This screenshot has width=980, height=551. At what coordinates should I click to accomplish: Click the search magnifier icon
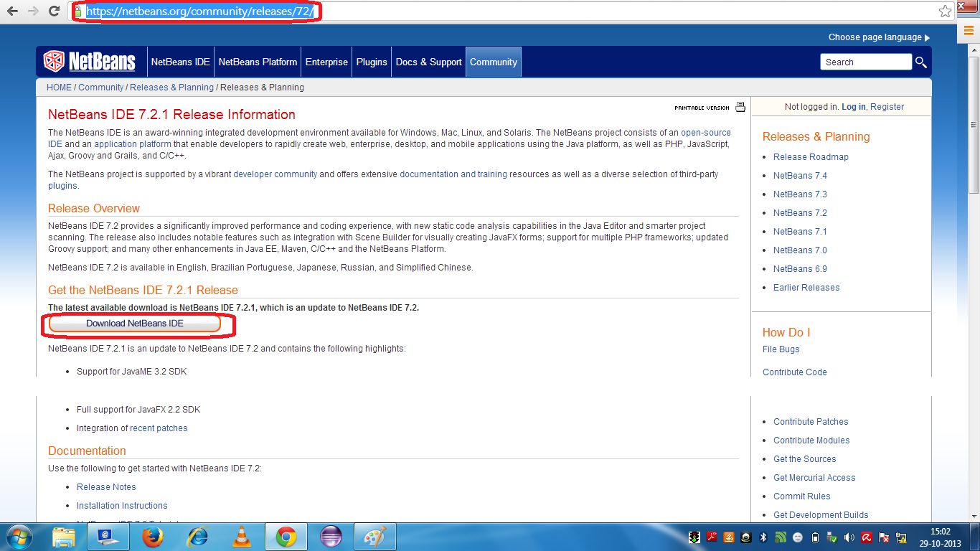pyautogui.click(x=921, y=62)
